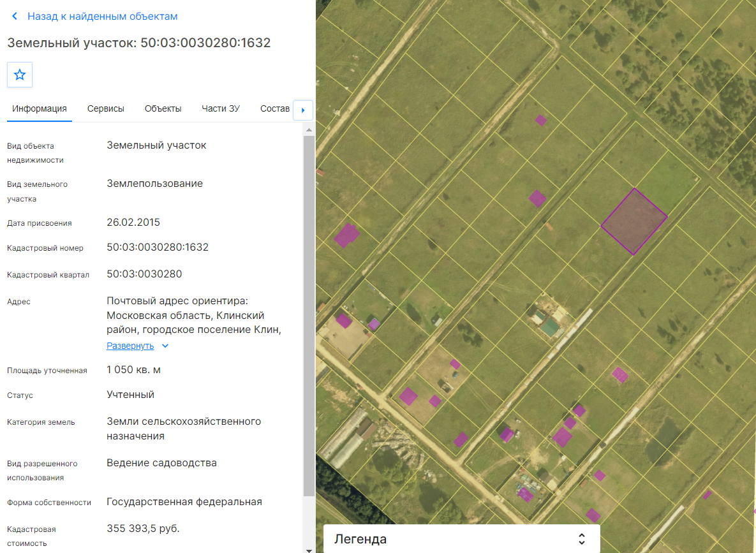
Task: Switch to the Информация tab
Action: click(x=40, y=108)
